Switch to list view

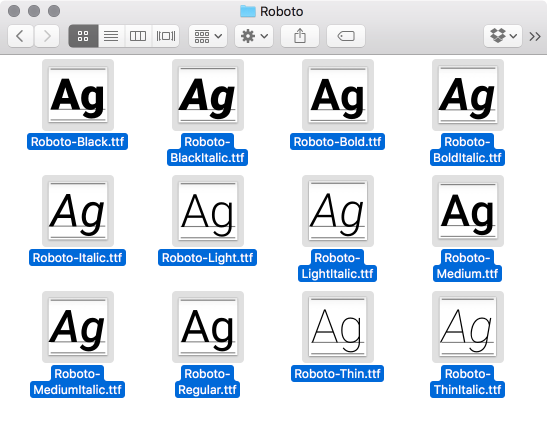111,36
